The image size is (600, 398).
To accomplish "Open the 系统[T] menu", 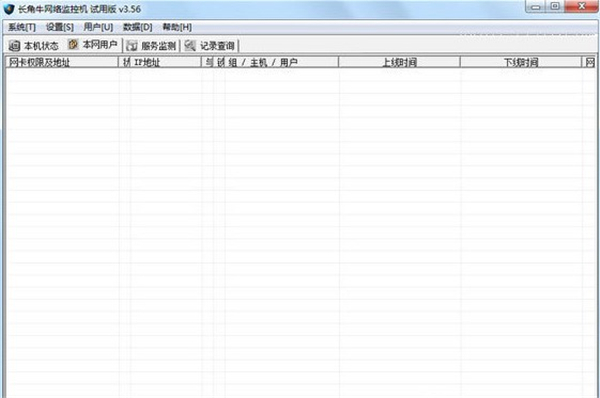I will [x=22, y=27].
